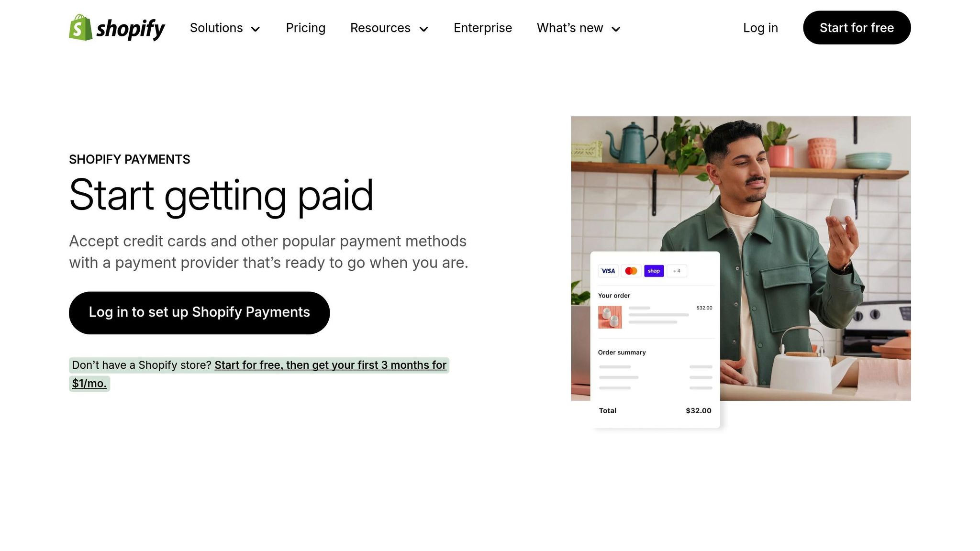Click the Shopify wordmark in the header
The image size is (980, 551).
click(x=130, y=29)
